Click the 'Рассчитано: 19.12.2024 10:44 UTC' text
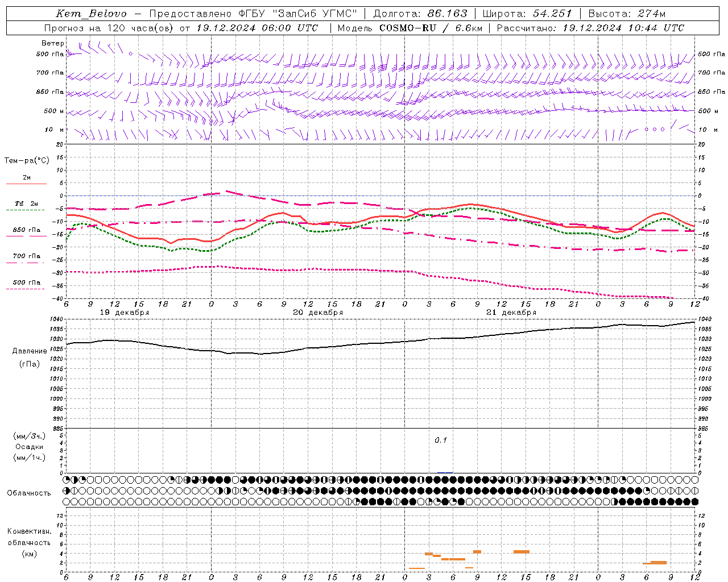The width and height of the screenshot is (728, 582). [590, 28]
